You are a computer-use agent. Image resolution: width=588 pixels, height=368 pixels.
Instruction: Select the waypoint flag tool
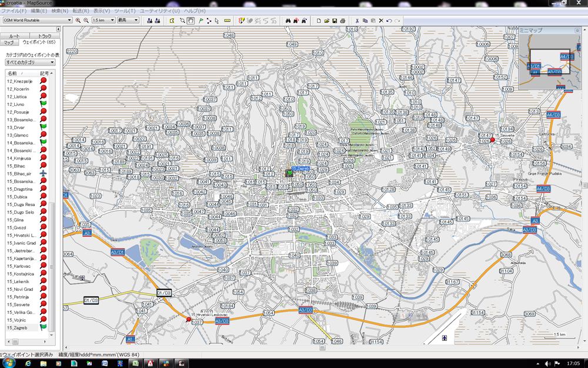200,21
